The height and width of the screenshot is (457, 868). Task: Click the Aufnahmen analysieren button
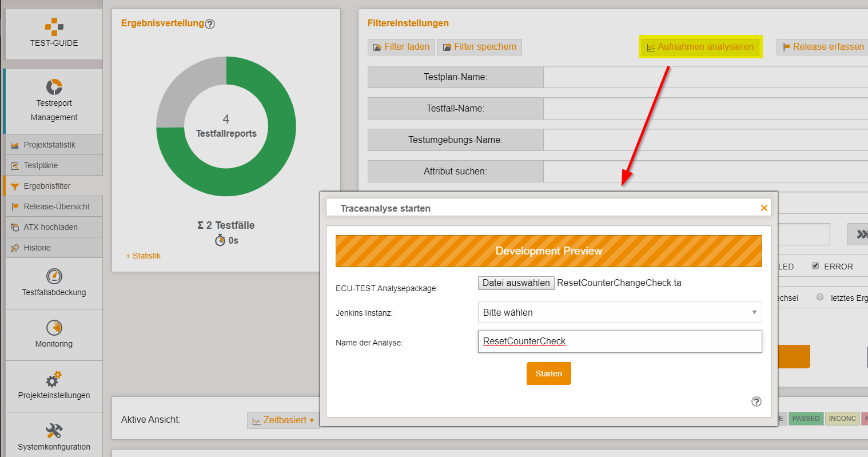point(700,47)
